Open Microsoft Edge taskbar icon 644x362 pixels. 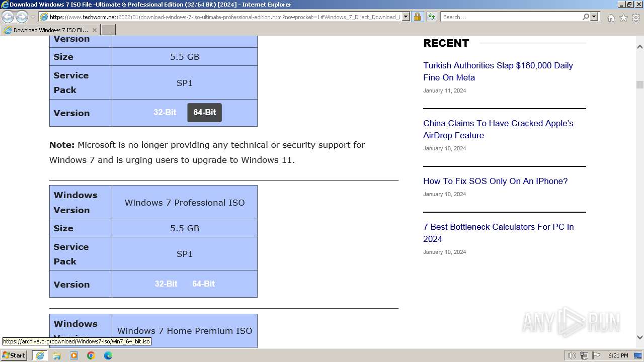tap(108, 355)
